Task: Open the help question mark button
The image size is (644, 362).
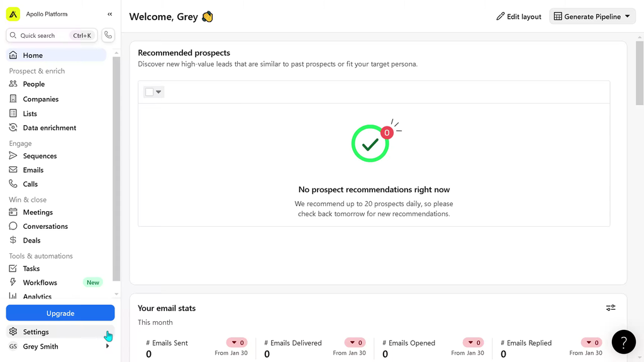Action: 623,342
